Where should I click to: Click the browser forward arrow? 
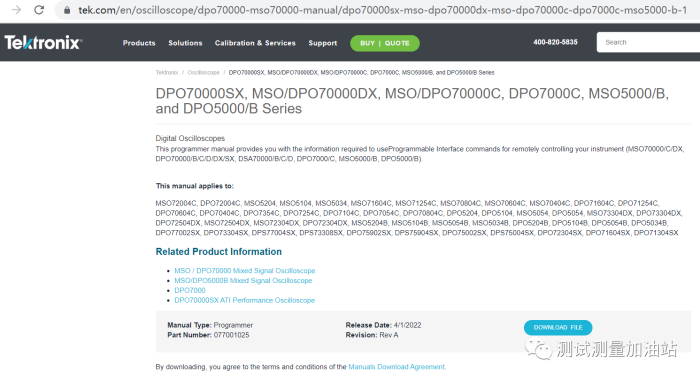pos(17,9)
